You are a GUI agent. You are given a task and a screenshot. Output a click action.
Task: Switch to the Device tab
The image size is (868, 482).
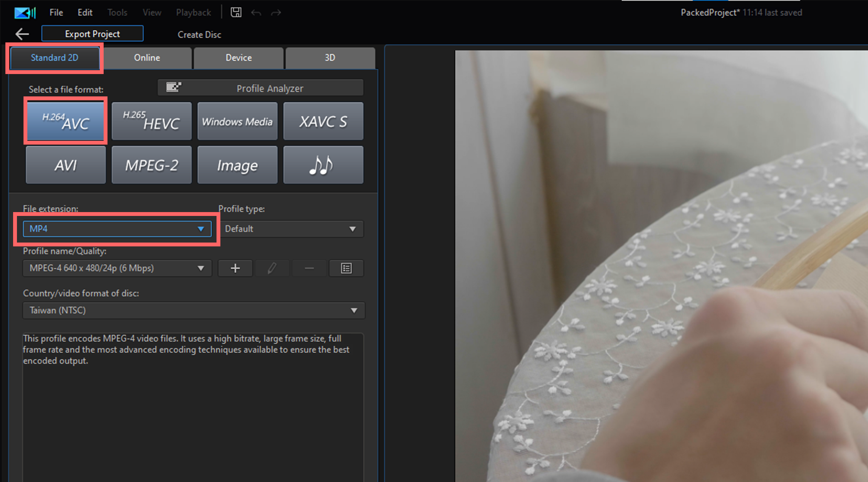coord(238,58)
